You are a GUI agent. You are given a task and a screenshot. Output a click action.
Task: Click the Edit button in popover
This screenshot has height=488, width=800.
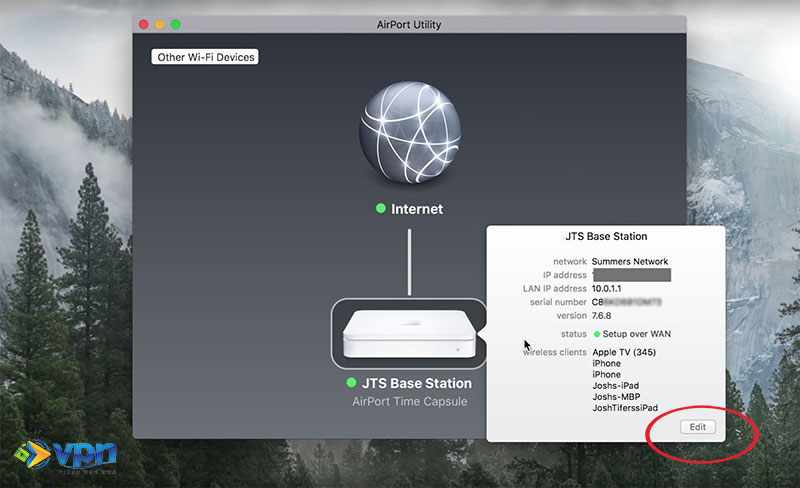click(697, 427)
